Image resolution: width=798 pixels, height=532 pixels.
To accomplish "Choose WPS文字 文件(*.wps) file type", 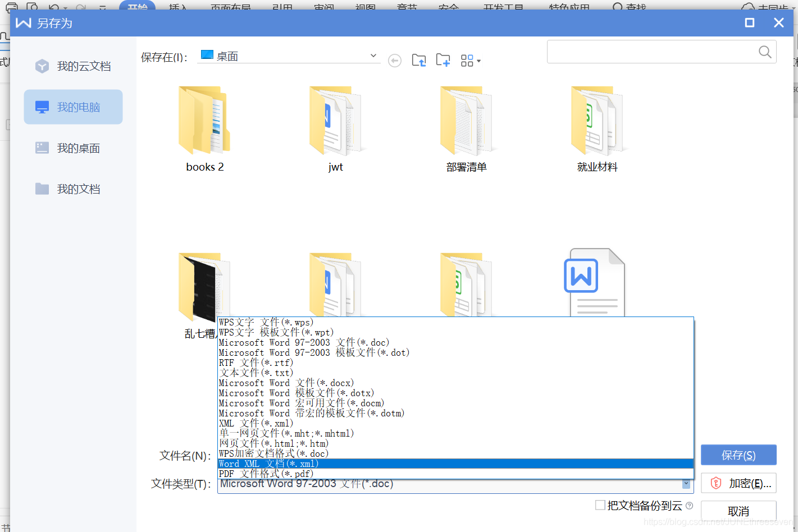I will click(455, 322).
